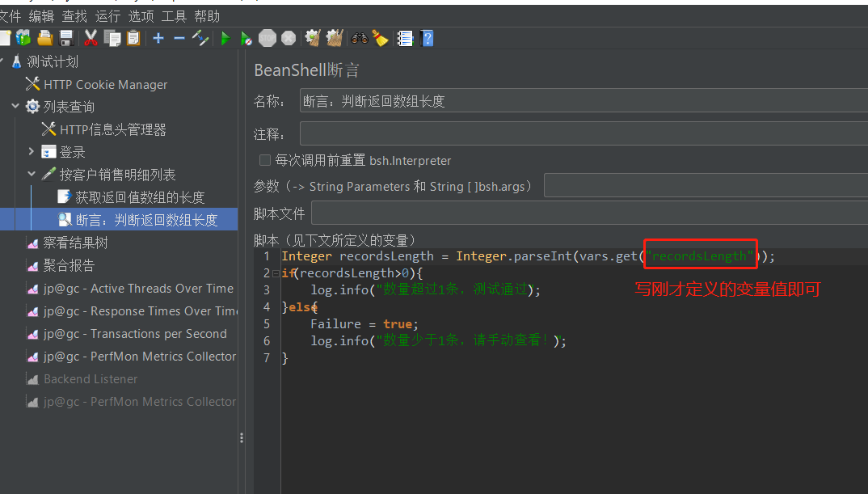Collapse the 列表查询 thread group node
Image resolution: width=868 pixels, height=494 pixels.
tap(15, 106)
